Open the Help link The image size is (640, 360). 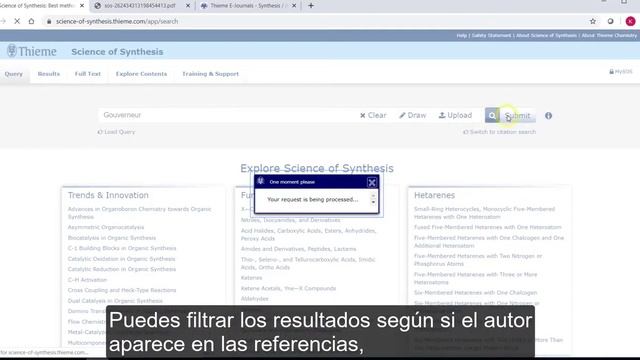coord(461,36)
